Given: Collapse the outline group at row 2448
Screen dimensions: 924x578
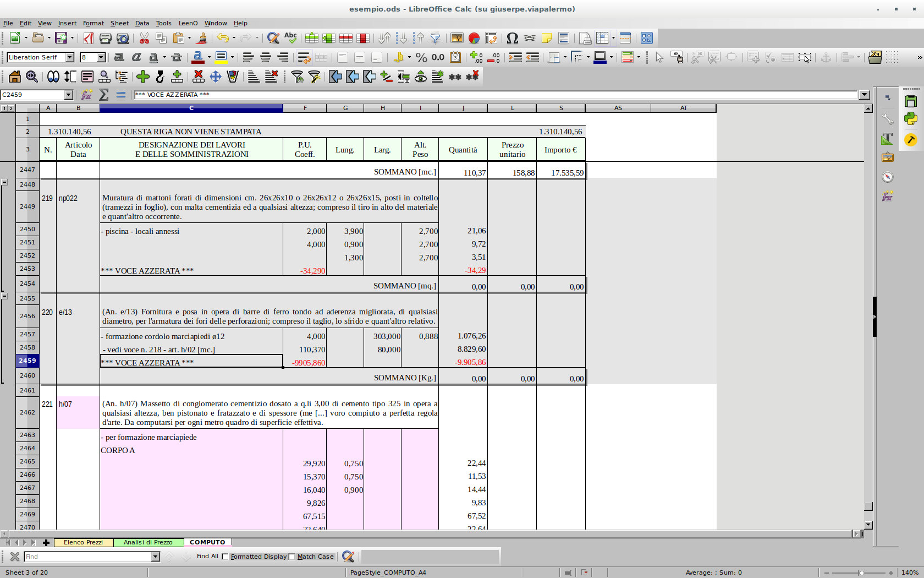Looking at the screenshot, I should [4, 182].
